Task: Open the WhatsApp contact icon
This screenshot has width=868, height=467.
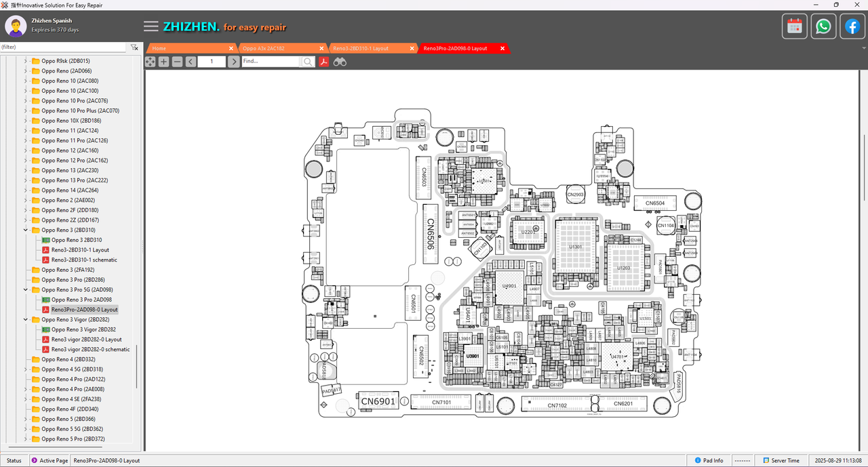Action: pyautogui.click(x=823, y=26)
